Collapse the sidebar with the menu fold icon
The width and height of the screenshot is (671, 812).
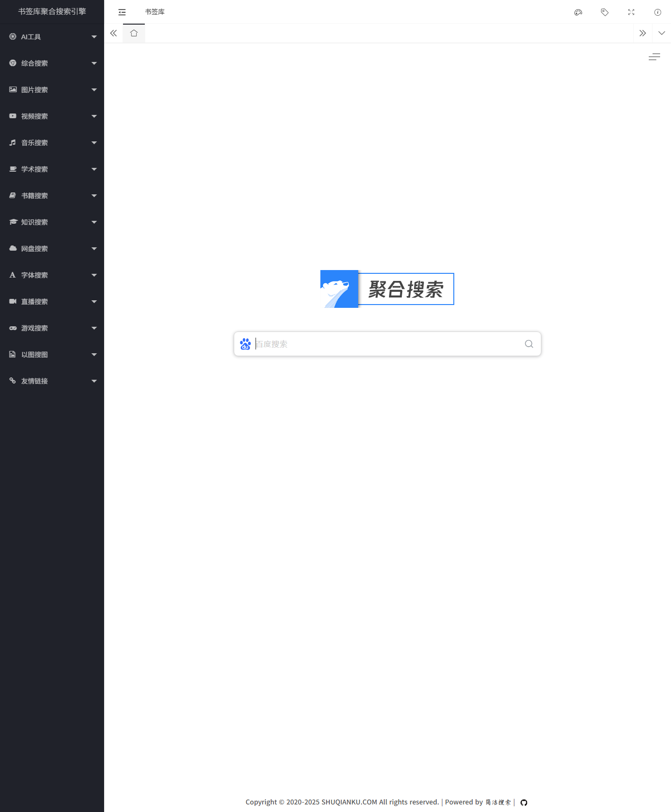pyautogui.click(x=122, y=12)
